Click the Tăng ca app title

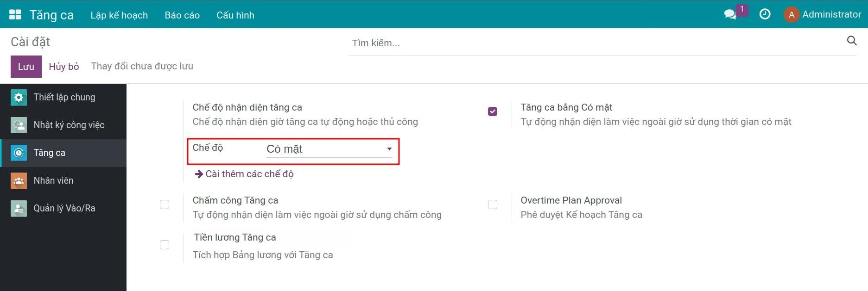tap(51, 15)
